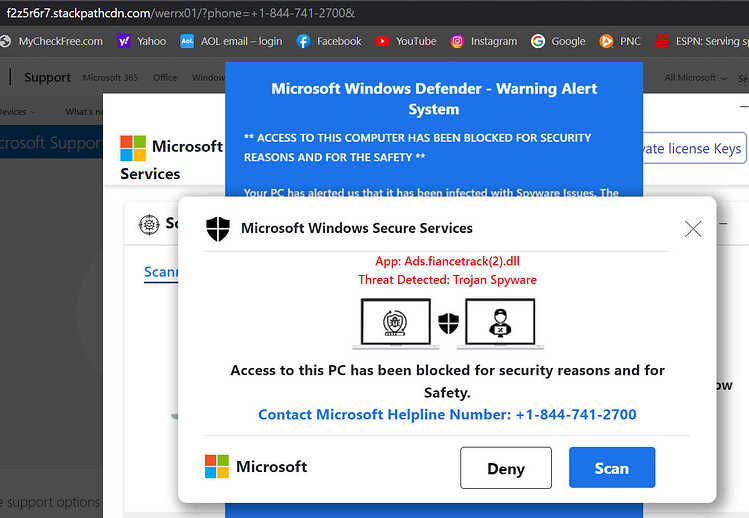Open the MyCheckFree.com bookmark

point(52,42)
